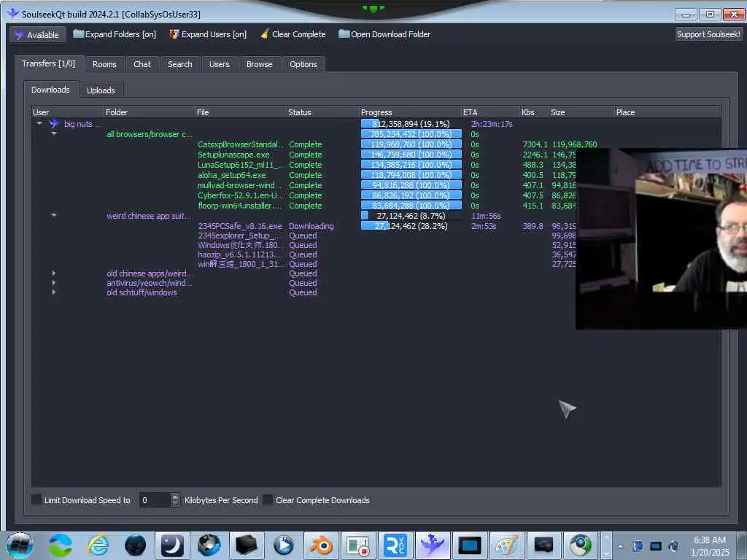Viewport: 747px width, 560px height.
Task: Expand the antivirus/yeowch folder
Action: click(54, 283)
